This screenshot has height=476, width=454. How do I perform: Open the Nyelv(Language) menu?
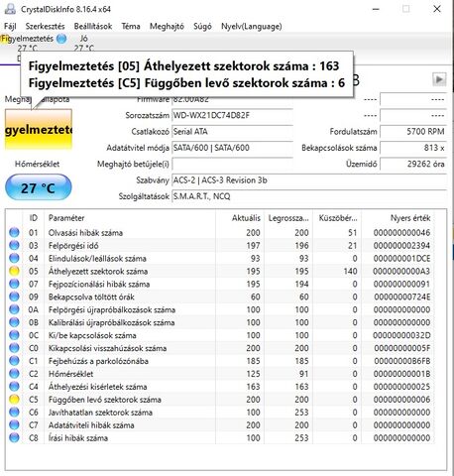tap(251, 27)
